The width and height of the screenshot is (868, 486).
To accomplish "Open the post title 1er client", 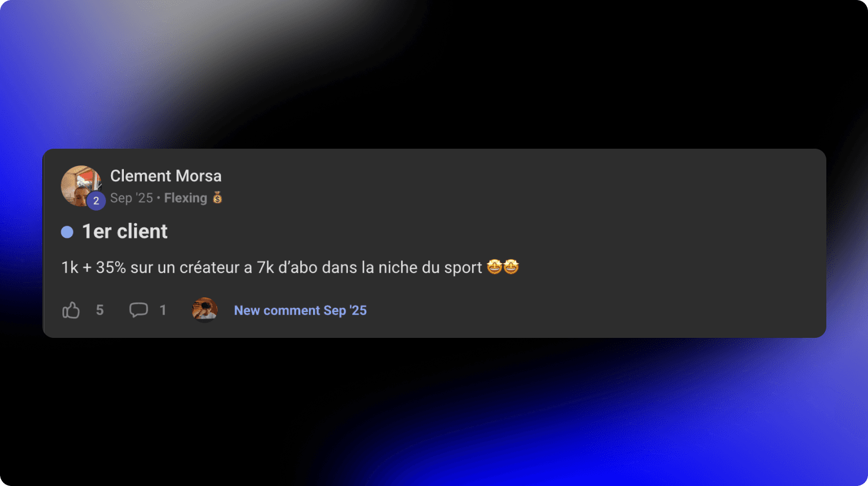I will 125,231.
